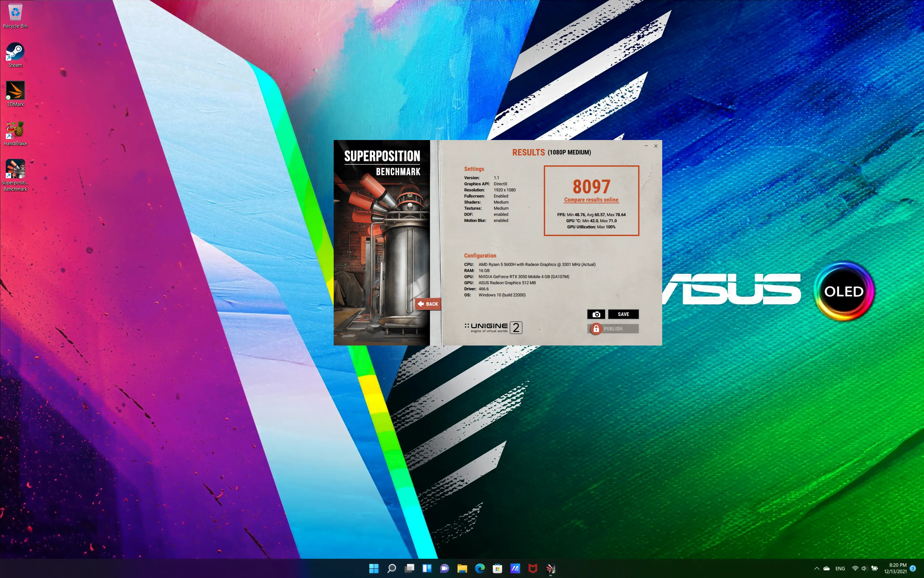This screenshot has height=578, width=924.
Task: Click the Settings section heading
Action: [x=474, y=169]
